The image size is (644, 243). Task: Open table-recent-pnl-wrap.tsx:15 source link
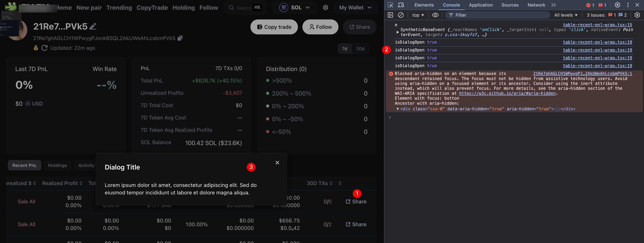pos(597,24)
